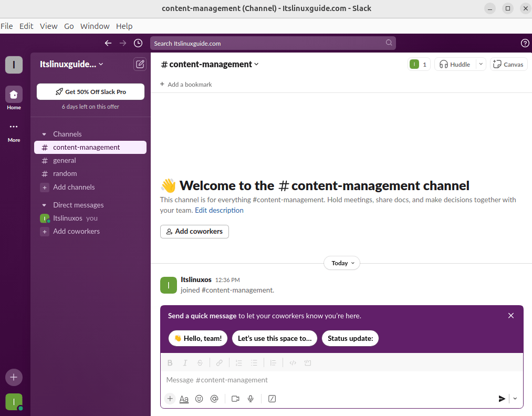Click the history clock icon
This screenshot has width=532, height=416.
(x=138, y=43)
